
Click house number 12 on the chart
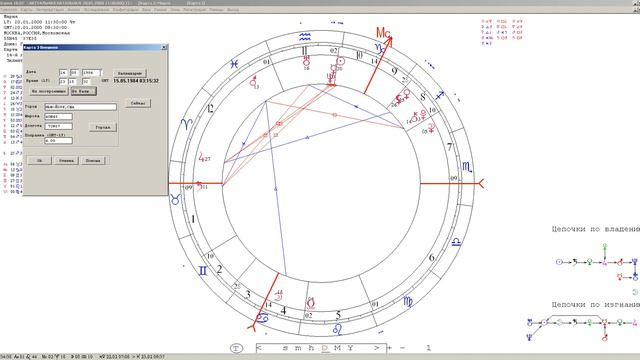[211, 109]
